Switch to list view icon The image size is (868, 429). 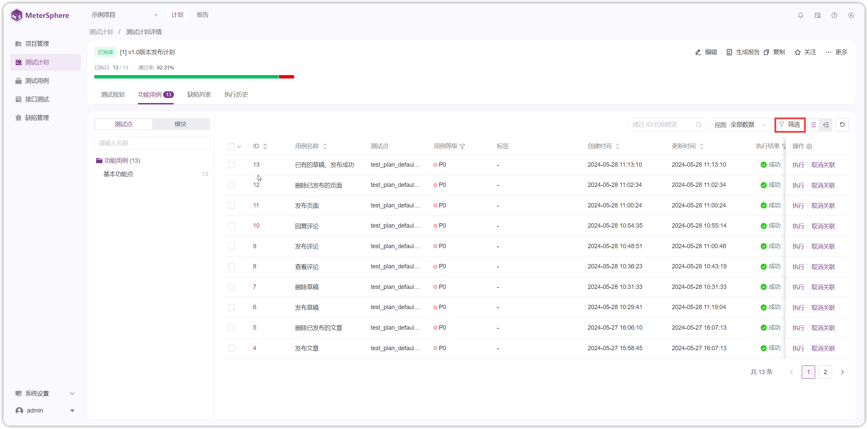[813, 125]
